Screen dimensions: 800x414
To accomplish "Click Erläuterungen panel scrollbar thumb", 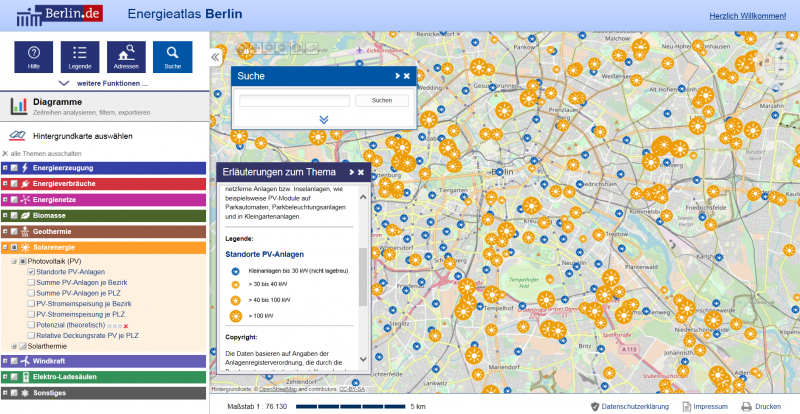I will tap(363, 277).
